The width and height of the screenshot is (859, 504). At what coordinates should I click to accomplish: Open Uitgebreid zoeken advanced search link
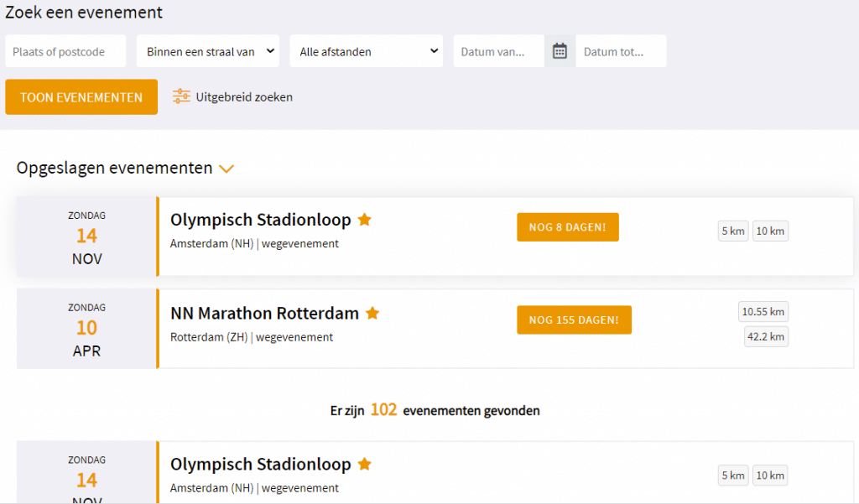coord(244,97)
